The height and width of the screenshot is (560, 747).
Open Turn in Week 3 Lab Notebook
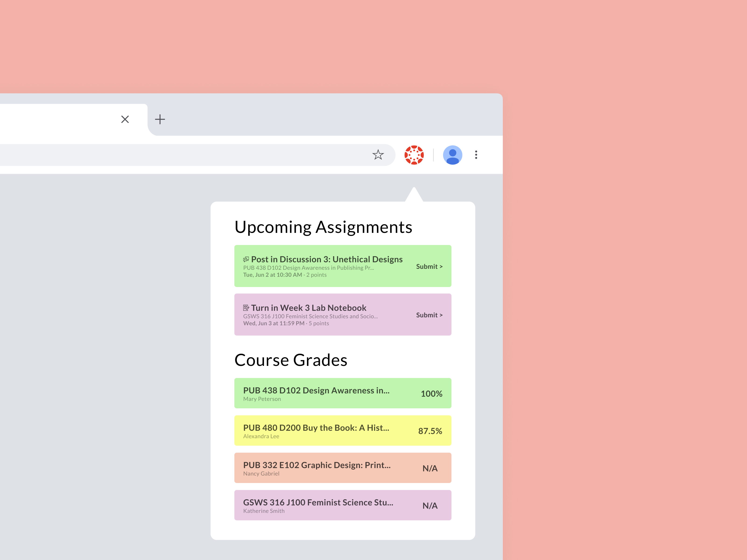(x=309, y=308)
